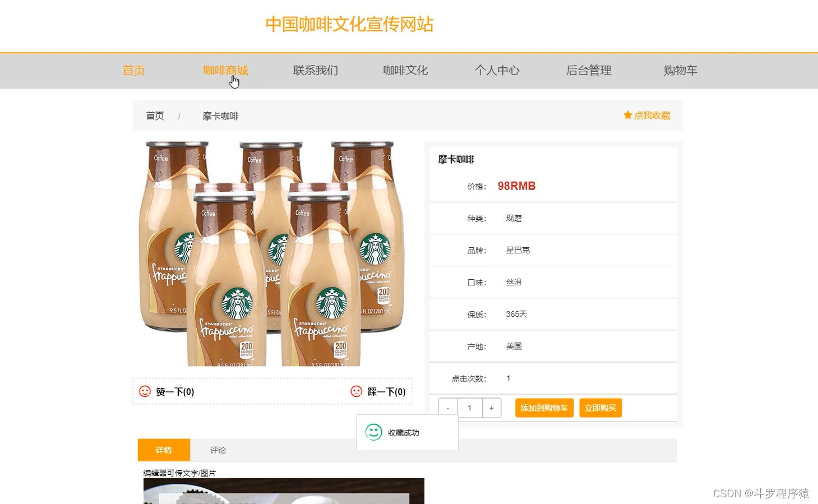
Task: Go to 后台管理 in the navigation
Action: pyautogui.click(x=589, y=71)
